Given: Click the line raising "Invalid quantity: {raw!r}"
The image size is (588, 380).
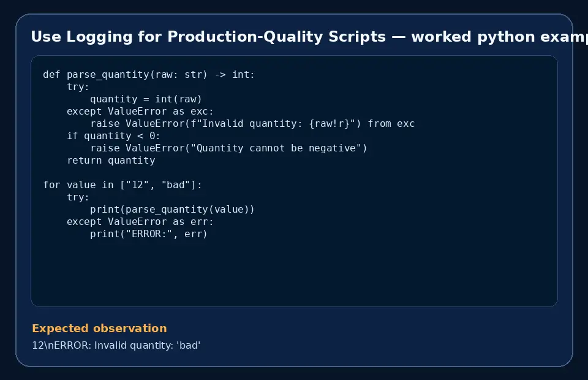Looking at the screenshot, I should tap(252, 124).
